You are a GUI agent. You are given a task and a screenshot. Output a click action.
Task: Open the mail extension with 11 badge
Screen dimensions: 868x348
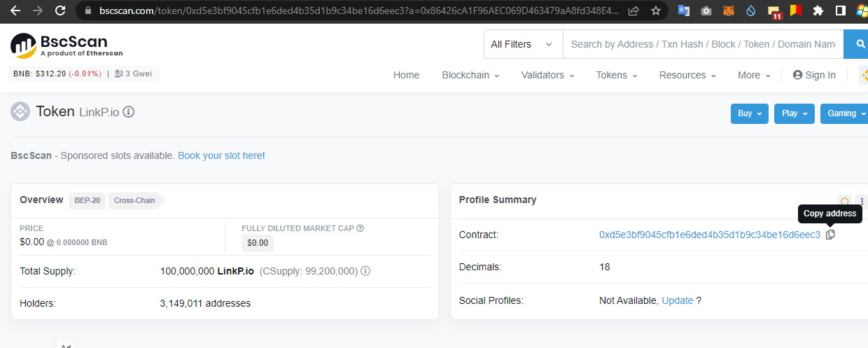click(x=774, y=11)
